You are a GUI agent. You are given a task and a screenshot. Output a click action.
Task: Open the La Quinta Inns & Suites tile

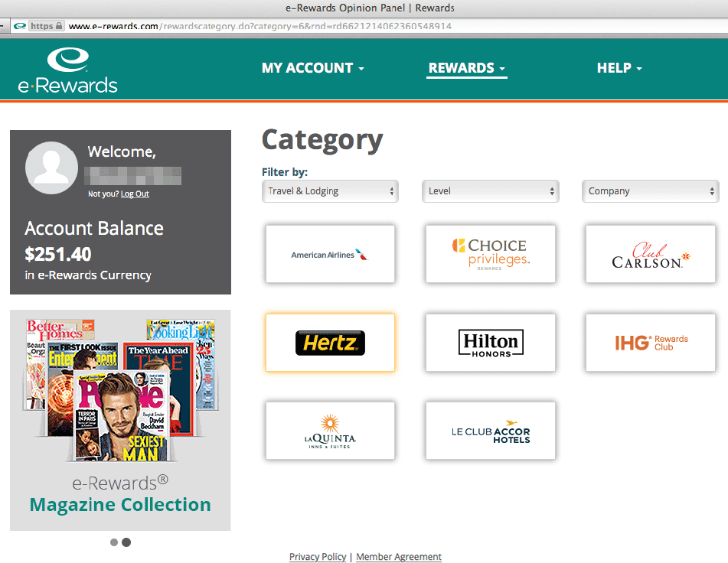pos(330,431)
